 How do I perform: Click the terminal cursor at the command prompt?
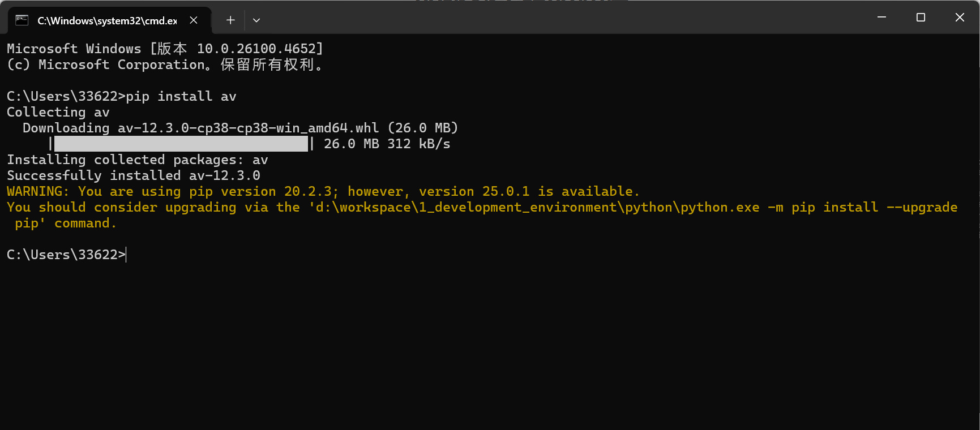[x=125, y=255]
